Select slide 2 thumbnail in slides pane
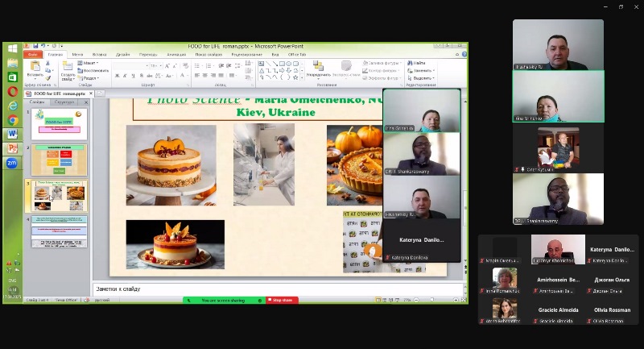The height and width of the screenshot is (349, 644). 59,160
